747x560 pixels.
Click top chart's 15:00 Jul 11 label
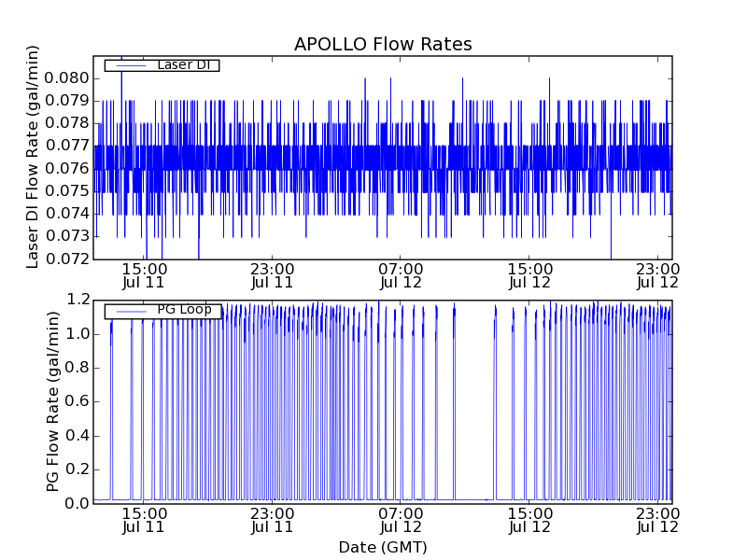pyautogui.click(x=144, y=275)
